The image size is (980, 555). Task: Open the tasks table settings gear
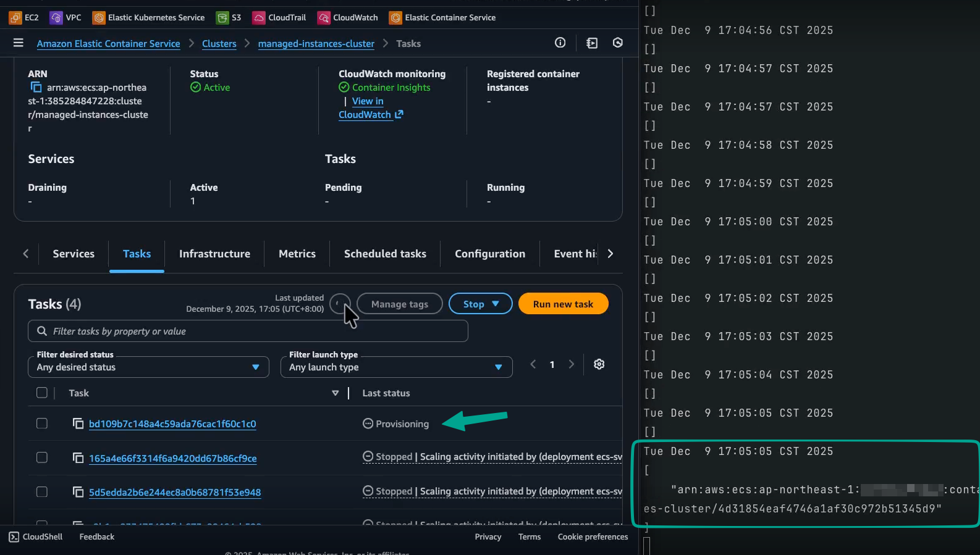pyautogui.click(x=599, y=364)
